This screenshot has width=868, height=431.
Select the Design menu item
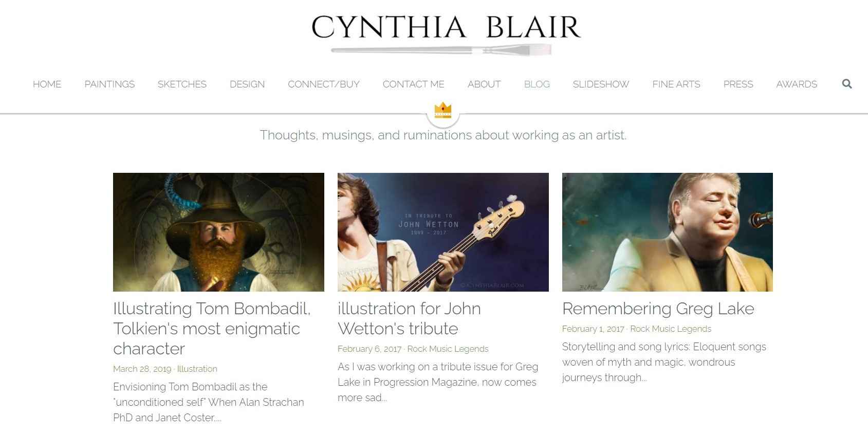[x=247, y=84]
